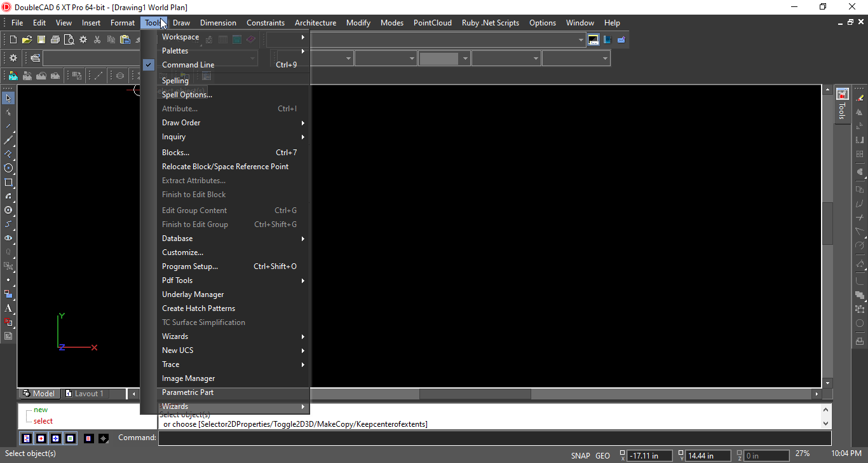Screen dimensions: 868x463
Task: Switch to the Model tab
Action: click(x=39, y=394)
